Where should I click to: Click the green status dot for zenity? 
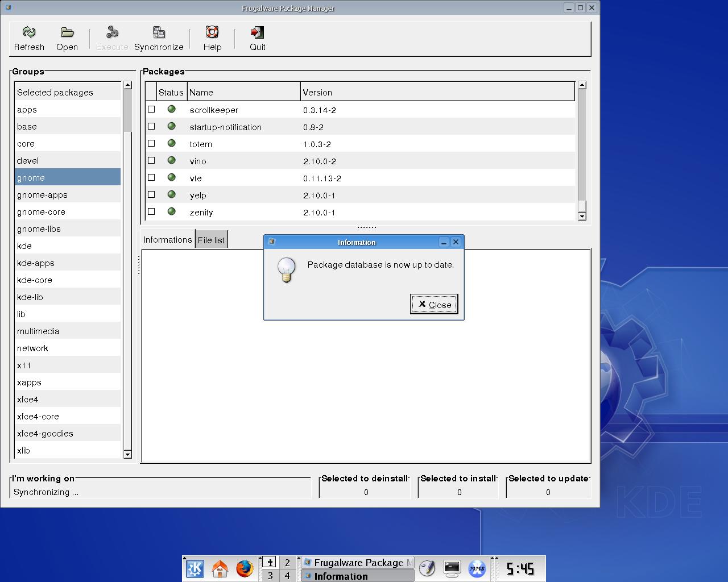point(171,211)
